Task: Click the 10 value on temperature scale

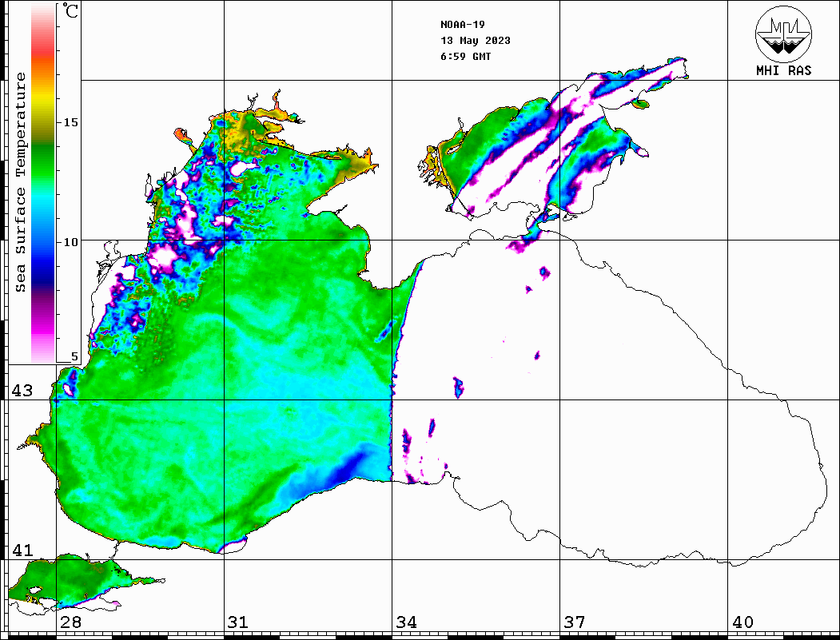Action: point(70,242)
